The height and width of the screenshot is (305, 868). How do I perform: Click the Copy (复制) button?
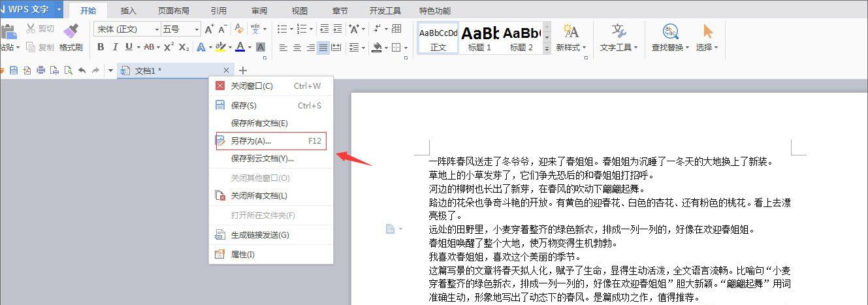40,47
